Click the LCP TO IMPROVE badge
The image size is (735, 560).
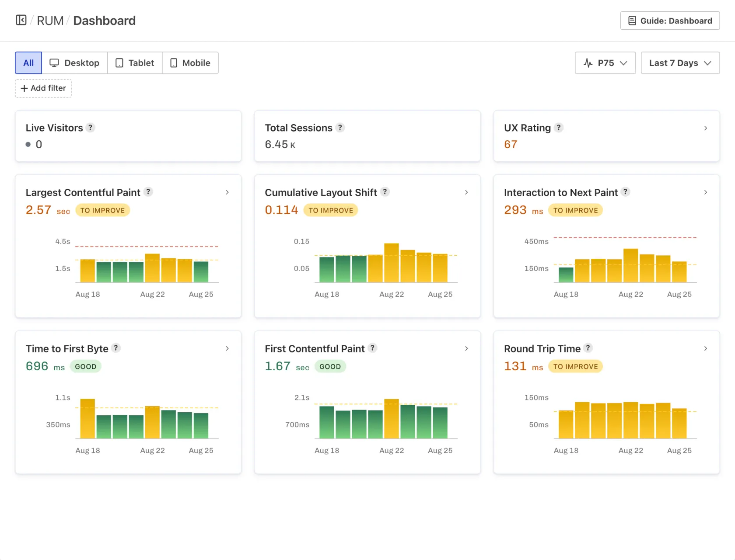coord(102,210)
